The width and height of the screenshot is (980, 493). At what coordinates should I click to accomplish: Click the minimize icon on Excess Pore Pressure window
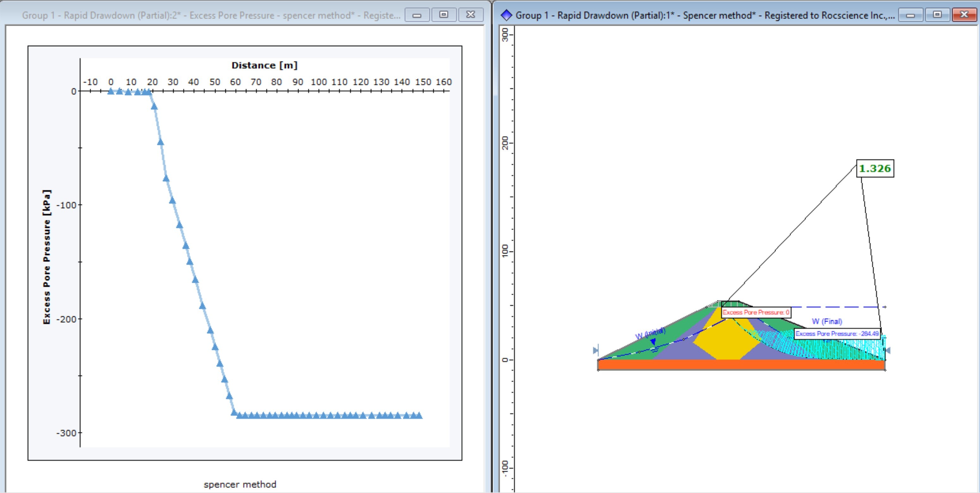point(418,15)
